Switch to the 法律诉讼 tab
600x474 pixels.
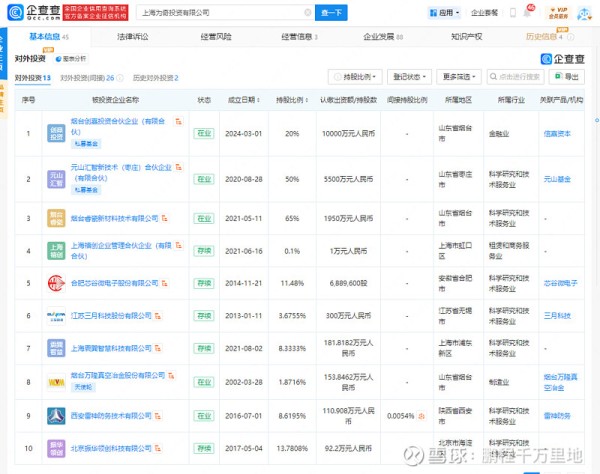click(x=133, y=37)
